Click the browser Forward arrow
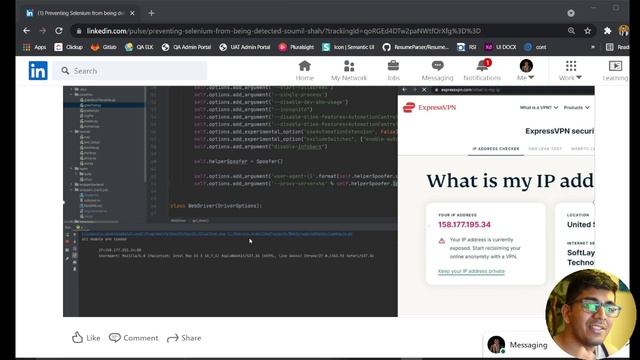Screen dimensions: 640x360 click(43, 31)
